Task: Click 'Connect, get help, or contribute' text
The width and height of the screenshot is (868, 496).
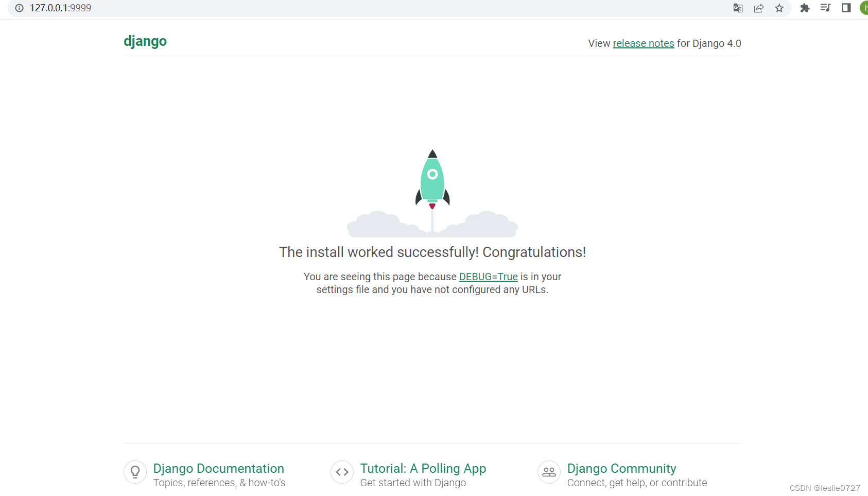Action: pos(637,483)
